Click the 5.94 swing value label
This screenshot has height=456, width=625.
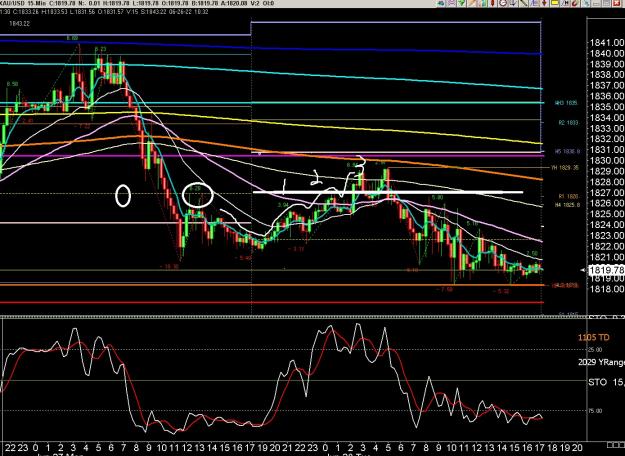point(283,205)
